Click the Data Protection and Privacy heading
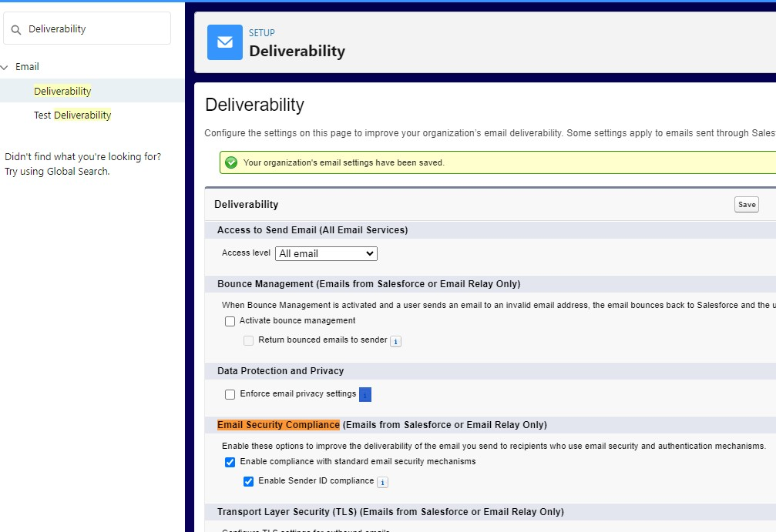 280,371
